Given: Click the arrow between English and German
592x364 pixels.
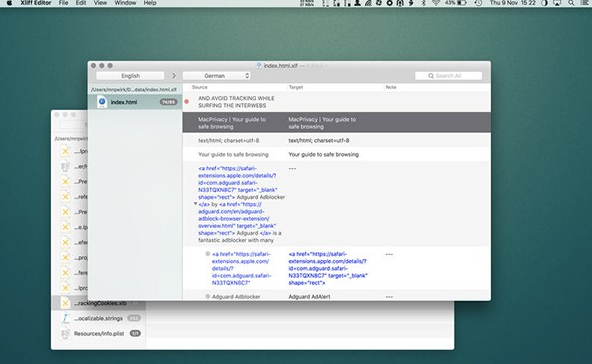Looking at the screenshot, I should 174,76.
